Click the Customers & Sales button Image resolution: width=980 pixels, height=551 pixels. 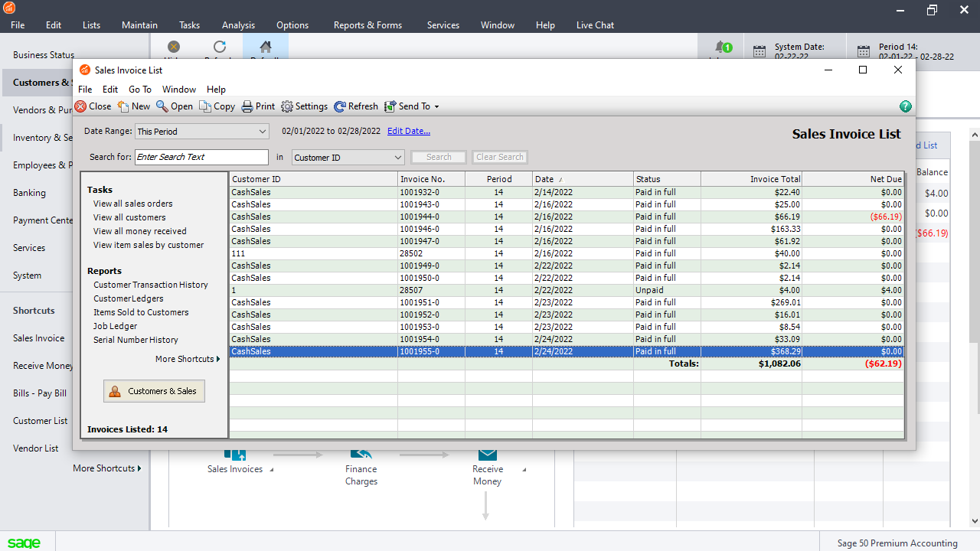pos(154,391)
